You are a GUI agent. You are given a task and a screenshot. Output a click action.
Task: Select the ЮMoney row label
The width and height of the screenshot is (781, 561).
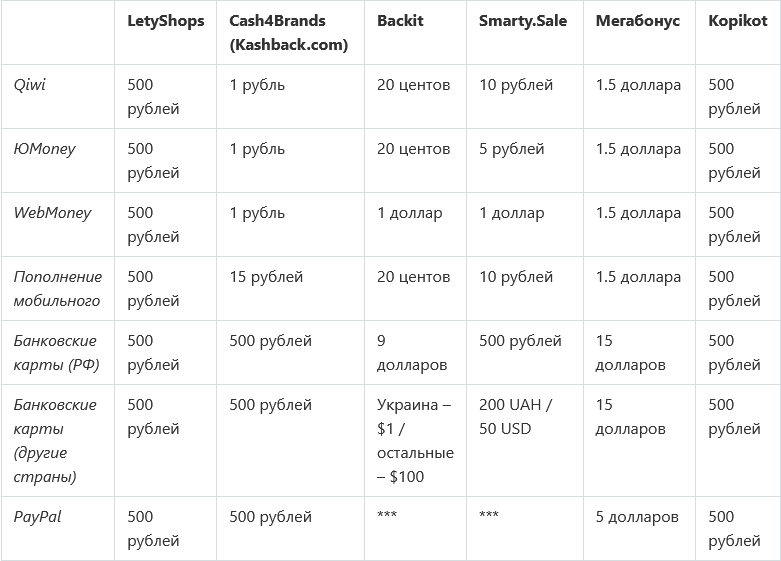pyautogui.click(x=44, y=149)
